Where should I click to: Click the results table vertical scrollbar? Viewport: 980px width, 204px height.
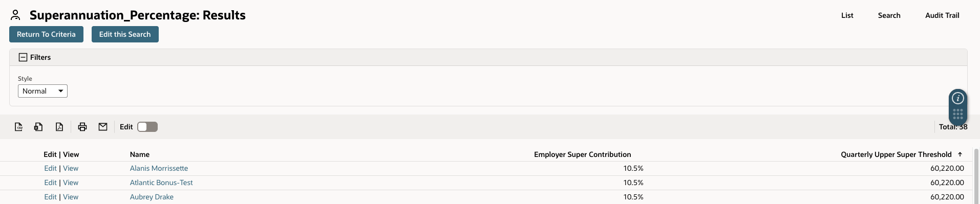[x=976, y=176]
